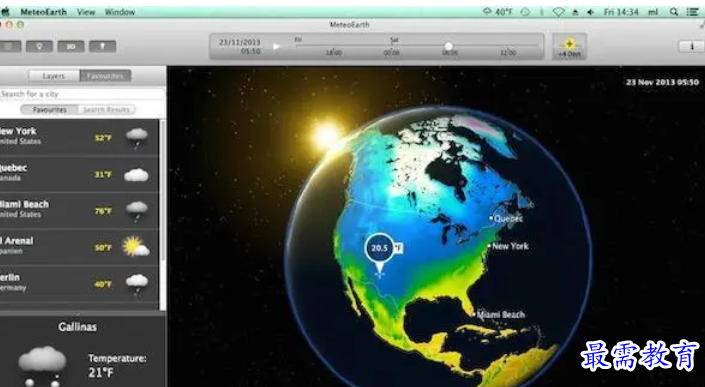Jump to 00:00 Saturday on the timeline

coord(391,53)
